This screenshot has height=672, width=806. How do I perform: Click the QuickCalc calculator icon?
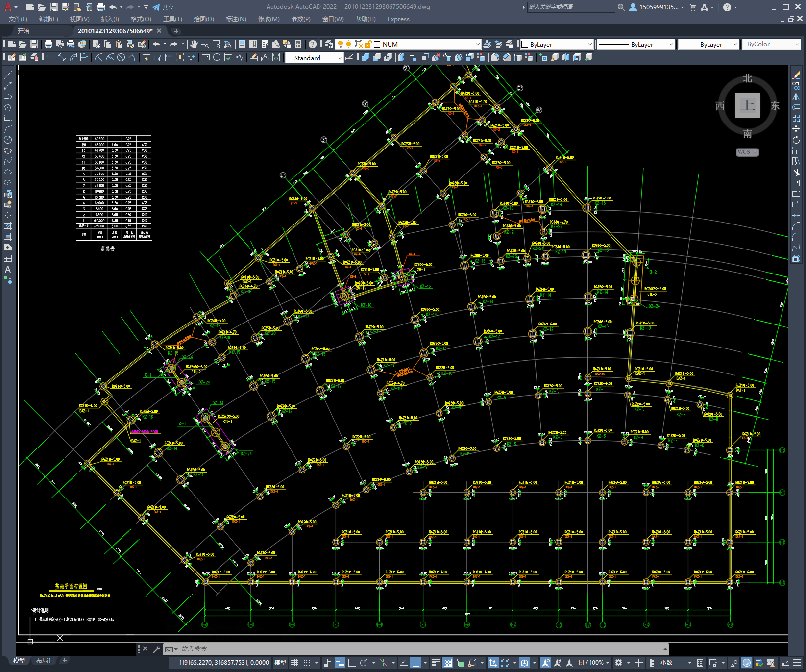(298, 44)
